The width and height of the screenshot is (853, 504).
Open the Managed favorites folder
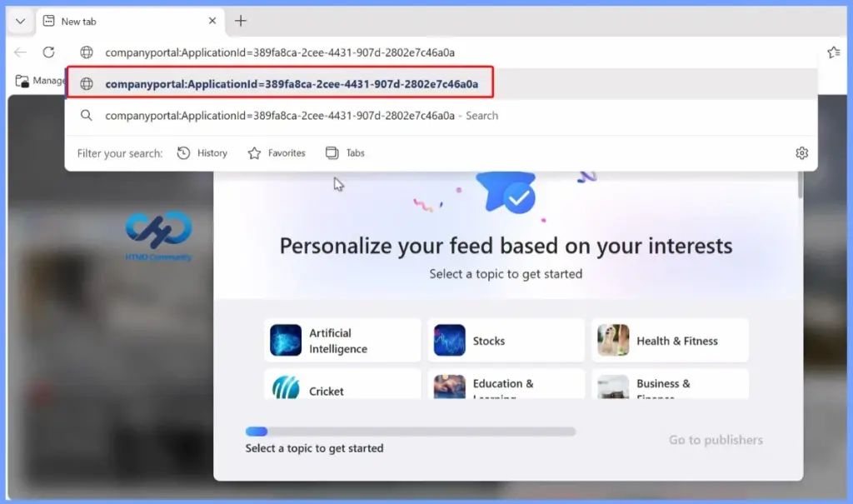click(39, 81)
